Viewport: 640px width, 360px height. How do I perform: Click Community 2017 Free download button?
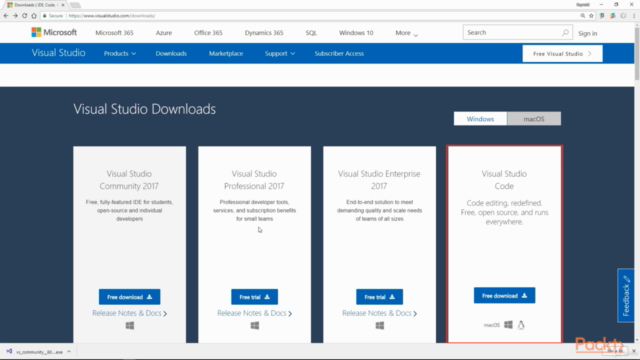[129, 297]
